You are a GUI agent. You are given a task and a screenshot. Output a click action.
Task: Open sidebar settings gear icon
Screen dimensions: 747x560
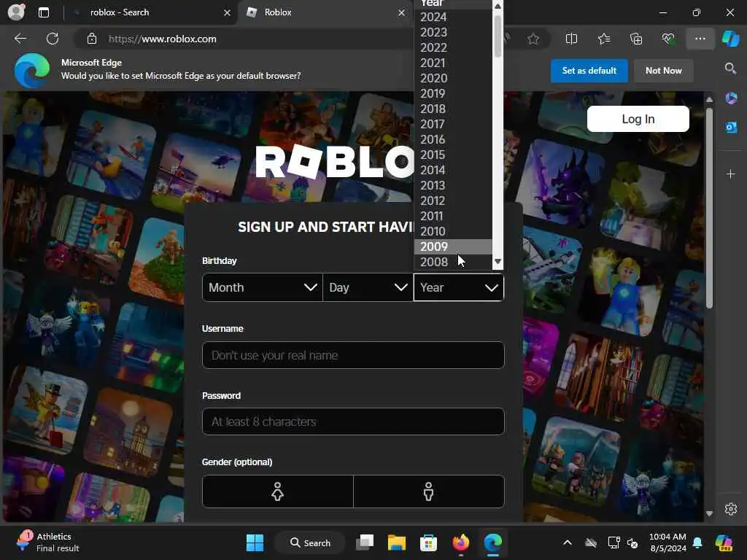[x=730, y=509]
